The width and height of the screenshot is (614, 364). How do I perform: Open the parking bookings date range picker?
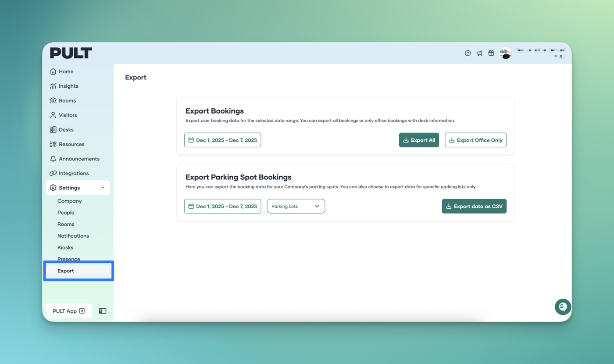(222, 206)
